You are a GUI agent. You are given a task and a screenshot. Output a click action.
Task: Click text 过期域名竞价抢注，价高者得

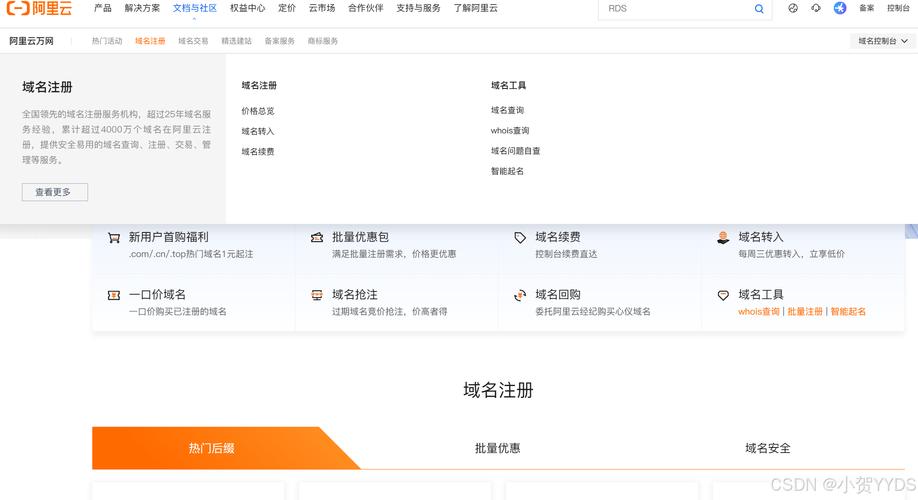(x=389, y=311)
